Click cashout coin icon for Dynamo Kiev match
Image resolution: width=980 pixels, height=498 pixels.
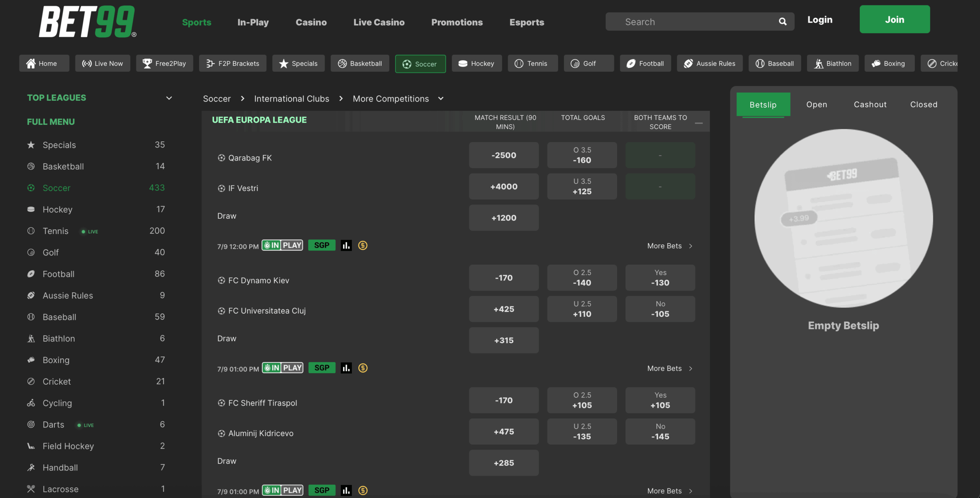coord(363,368)
